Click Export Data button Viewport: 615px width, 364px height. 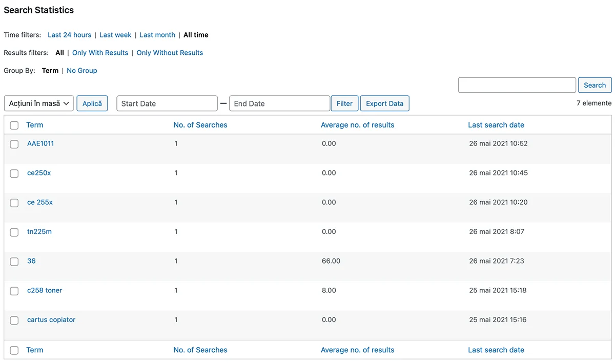tap(385, 103)
